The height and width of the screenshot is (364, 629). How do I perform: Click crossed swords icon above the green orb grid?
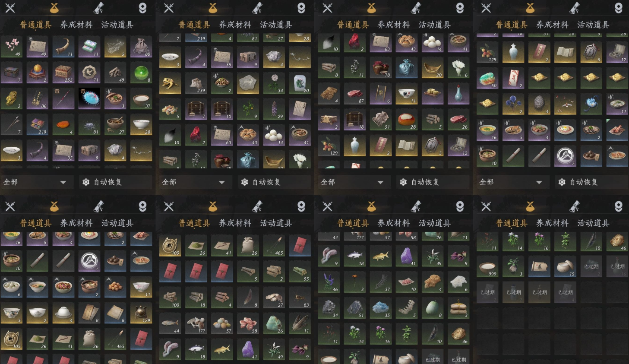pyautogui.click(x=10, y=8)
